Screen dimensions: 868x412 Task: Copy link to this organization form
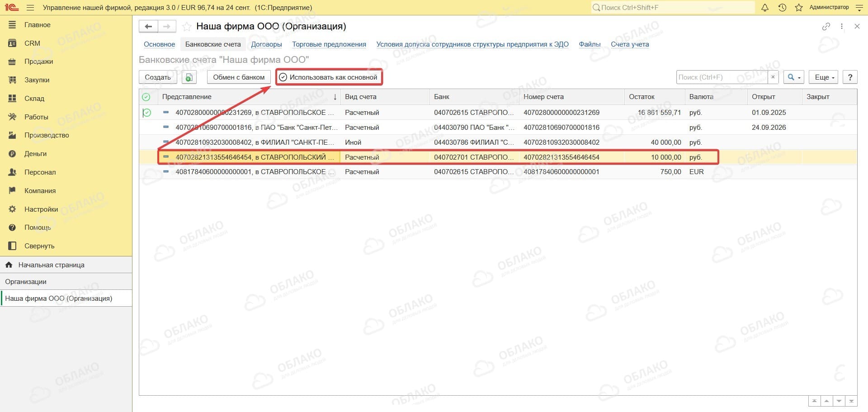coord(826,27)
